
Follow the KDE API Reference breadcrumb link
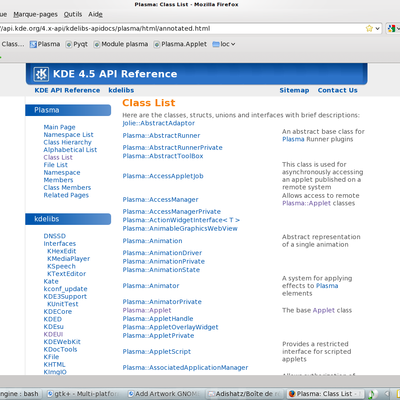(67, 90)
